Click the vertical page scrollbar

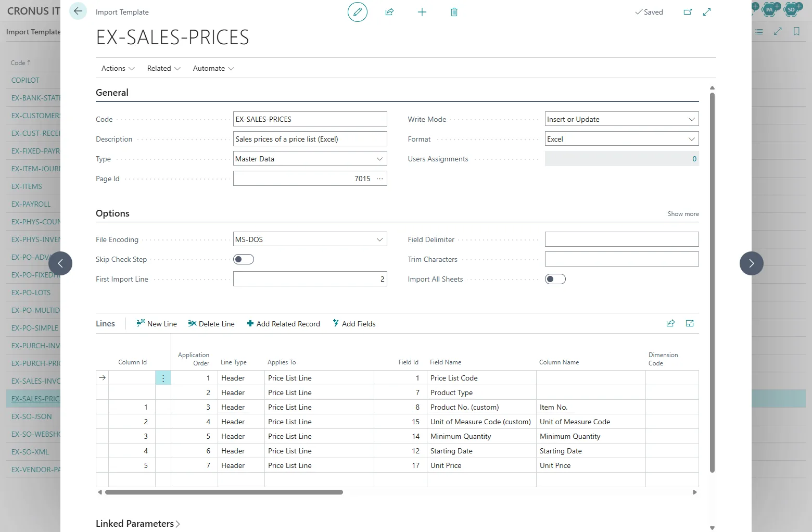point(712,283)
